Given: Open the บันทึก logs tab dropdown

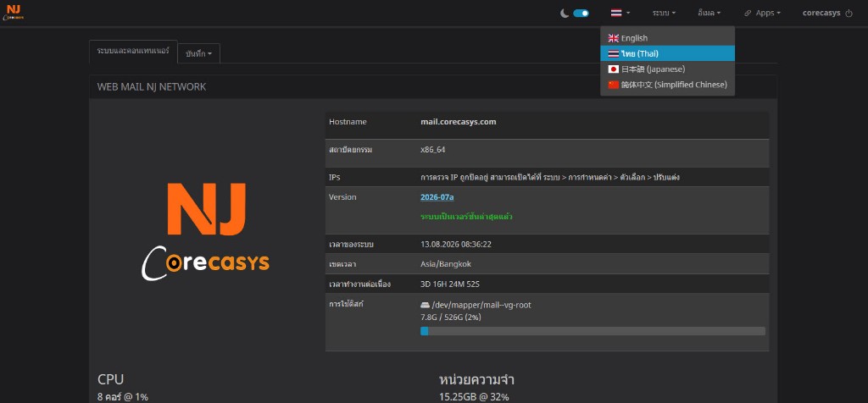Looking at the screenshot, I should coord(198,53).
